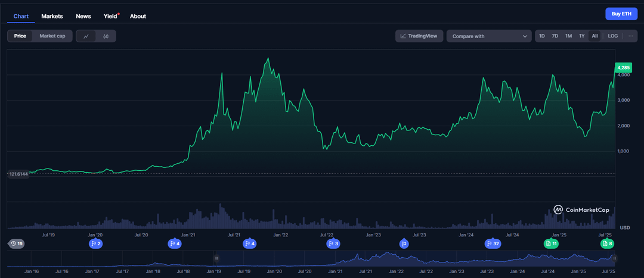Click the Jul '24 date axis label
Image resolution: width=644 pixels, height=278 pixels.
(x=512, y=235)
